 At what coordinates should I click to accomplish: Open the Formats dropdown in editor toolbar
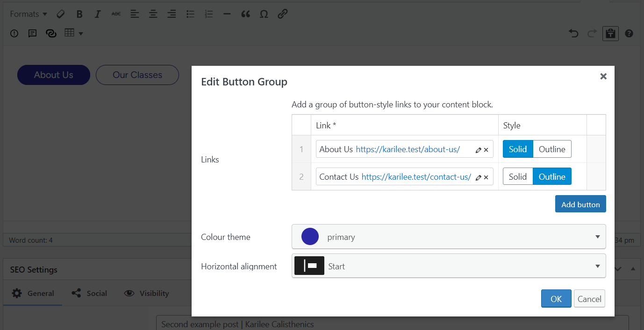(29, 14)
